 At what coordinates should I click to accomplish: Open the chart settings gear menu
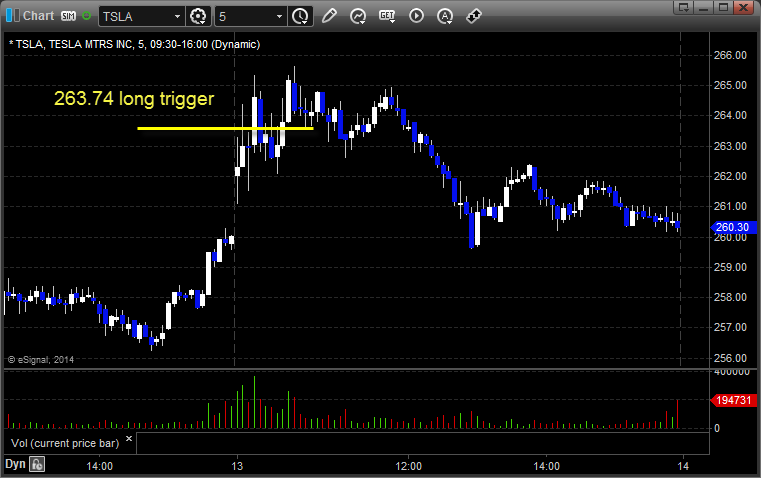tap(198, 16)
